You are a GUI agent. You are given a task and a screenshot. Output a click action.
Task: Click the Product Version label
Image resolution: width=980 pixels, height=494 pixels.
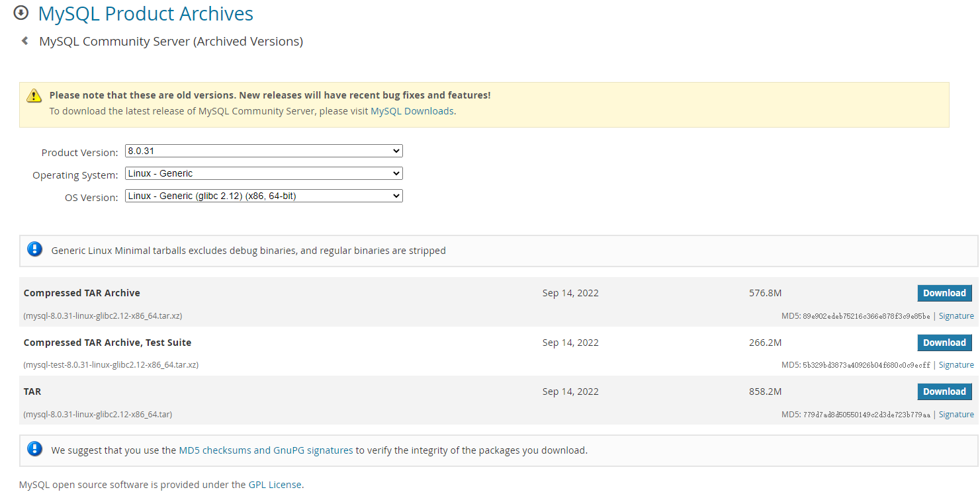pos(80,153)
